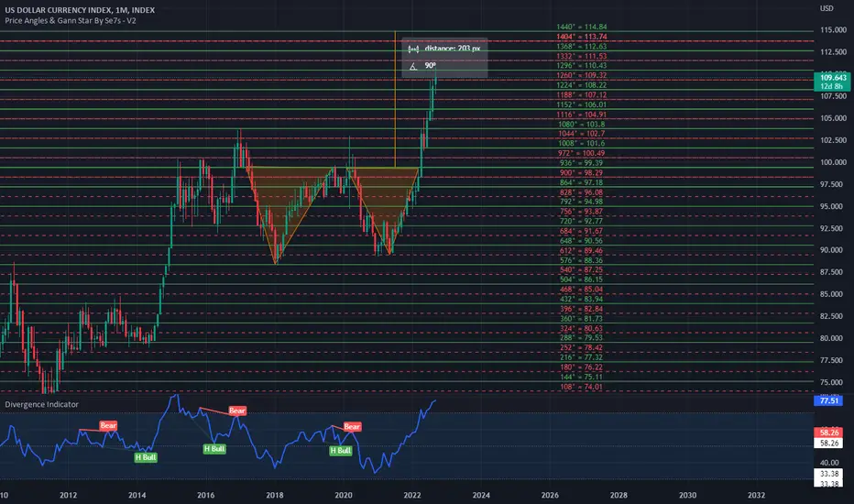Select the '1260° = 109.32' level label
Screen dimensions: 854x504
click(x=581, y=75)
